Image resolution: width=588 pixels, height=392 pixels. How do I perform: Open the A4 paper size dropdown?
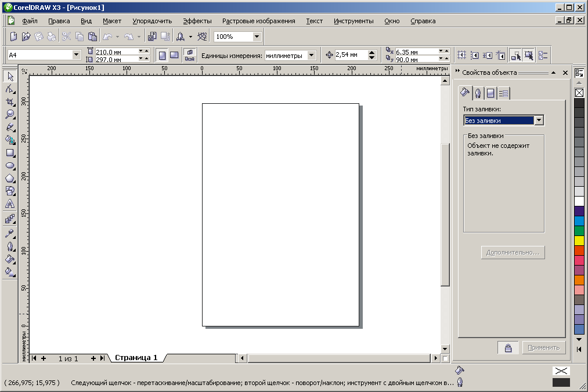pos(76,55)
